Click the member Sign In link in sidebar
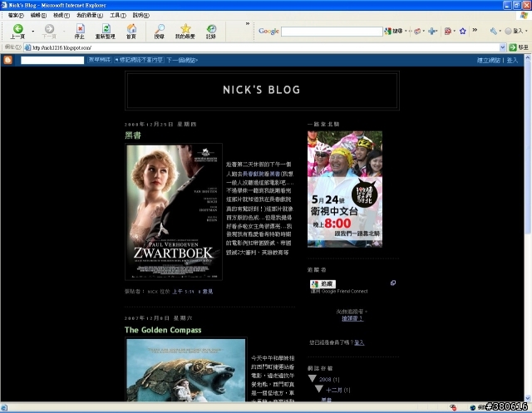The height and width of the screenshot is (413, 532). [359, 342]
